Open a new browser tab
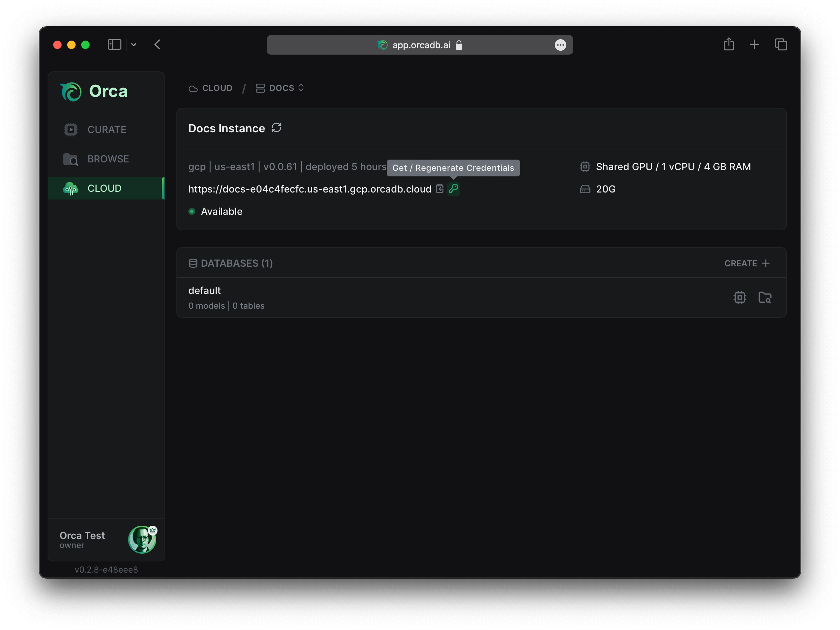The image size is (840, 630). click(x=754, y=44)
